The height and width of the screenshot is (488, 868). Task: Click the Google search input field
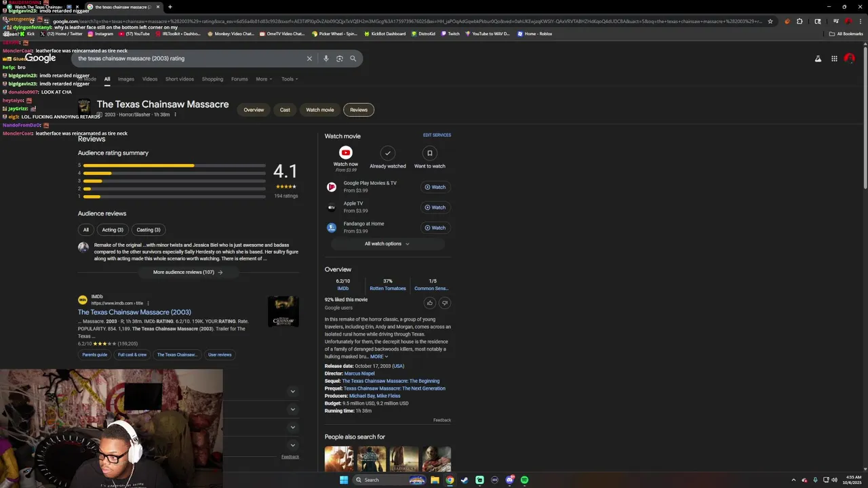[190, 58]
